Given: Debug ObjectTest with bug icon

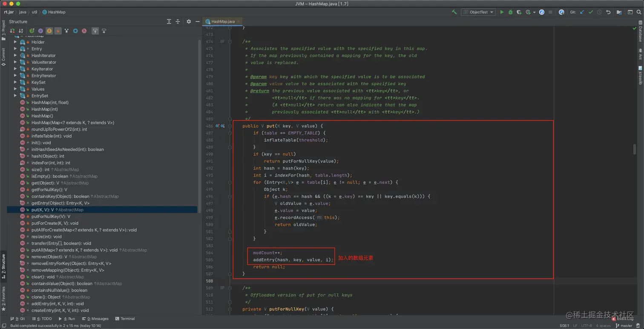Looking at the screenshot, I should point(510,12).
